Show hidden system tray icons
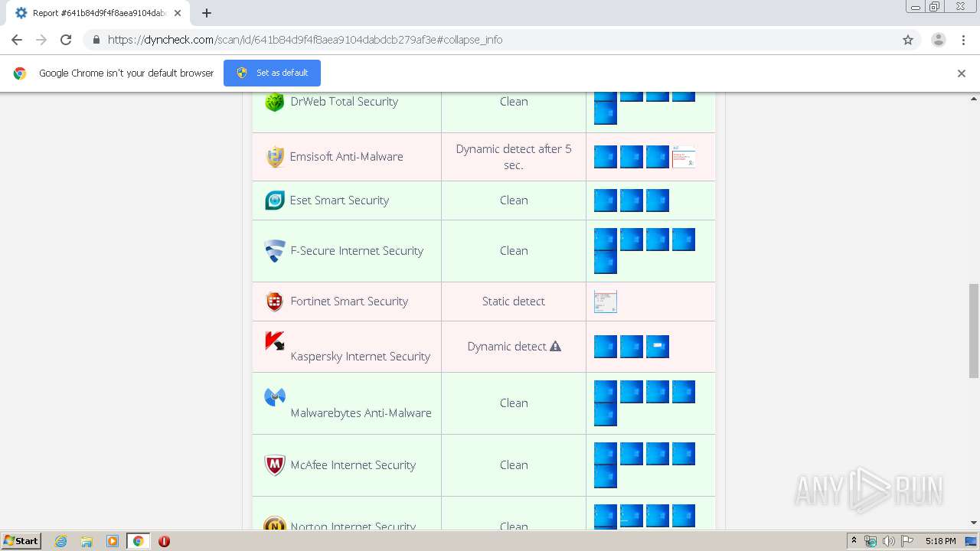 pyautogui.click(x=854, y=541)
